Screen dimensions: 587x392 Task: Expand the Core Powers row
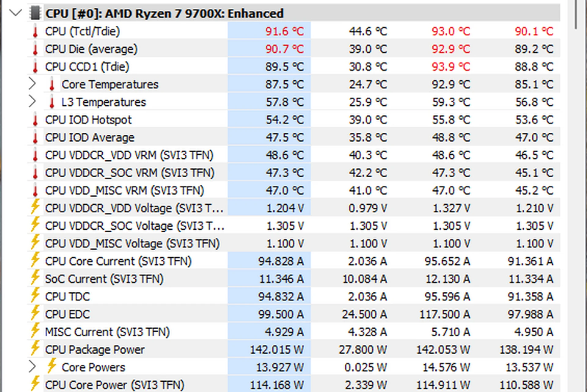[x=32, y=367]
